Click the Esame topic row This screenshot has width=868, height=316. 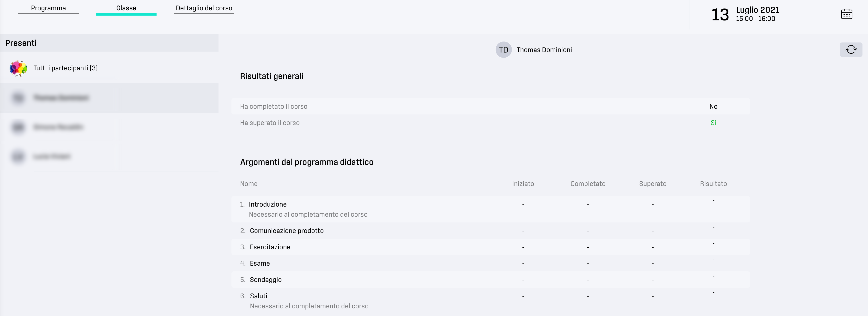coord(491,263)
